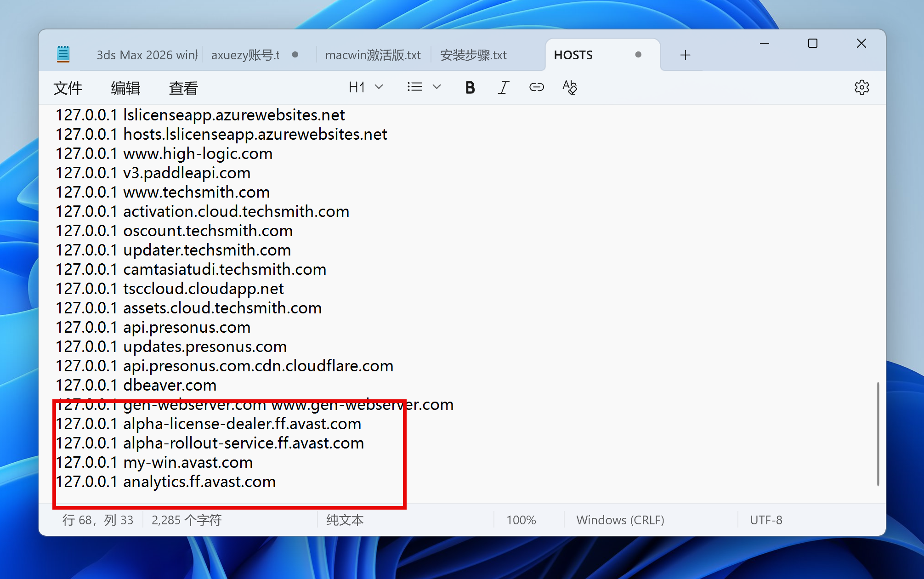
Task: Click the Notepad app icon
Action: tap(63, 54)
